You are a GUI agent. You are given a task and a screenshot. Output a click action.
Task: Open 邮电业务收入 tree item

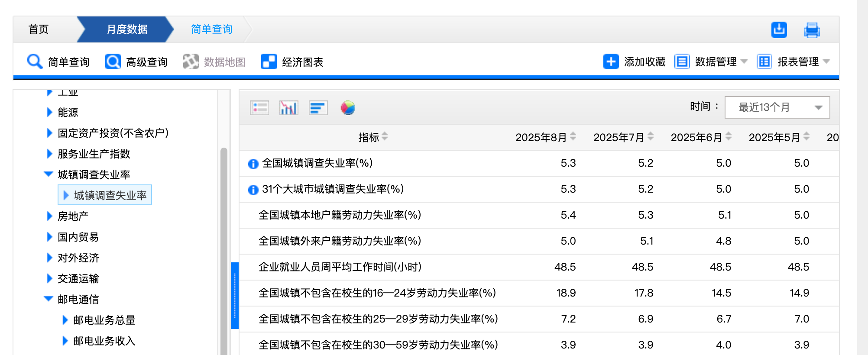click(x=104, y=341)
